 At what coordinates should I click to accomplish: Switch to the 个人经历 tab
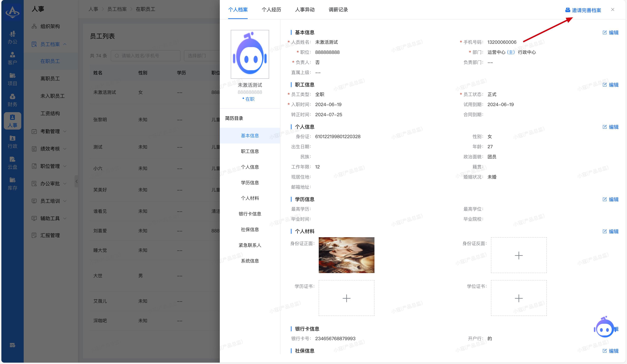pyautogui.click(x=271, y=10)
